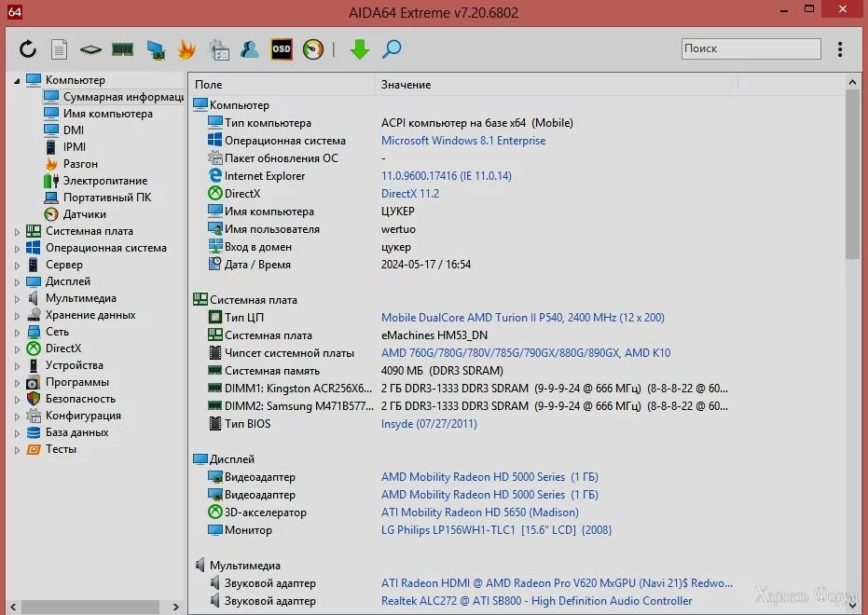Collapse the Компьютер tree node
This screenshot has height=615, width=868.
pos(17,81)
